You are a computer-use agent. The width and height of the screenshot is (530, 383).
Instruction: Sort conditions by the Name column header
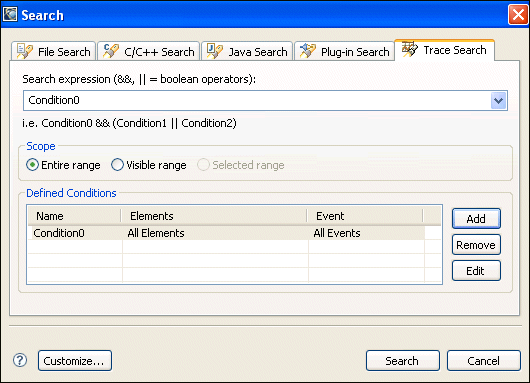74,216
